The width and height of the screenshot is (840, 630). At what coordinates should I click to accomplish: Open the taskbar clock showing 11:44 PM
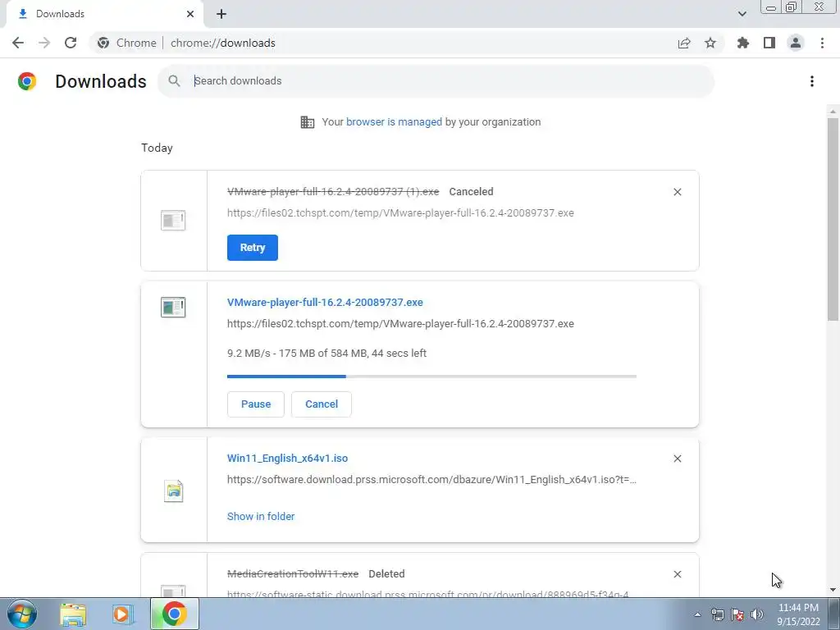(x=798, y=614)
